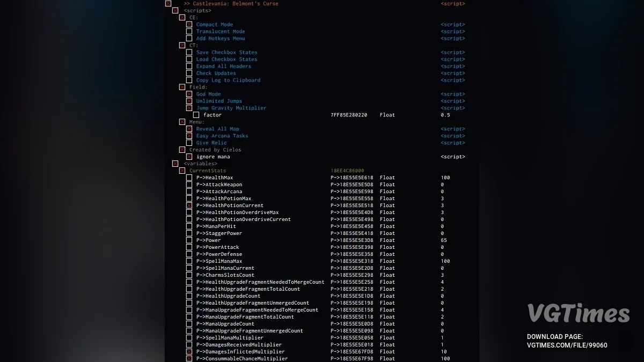Select the Check Updates entry

(216, 73)
